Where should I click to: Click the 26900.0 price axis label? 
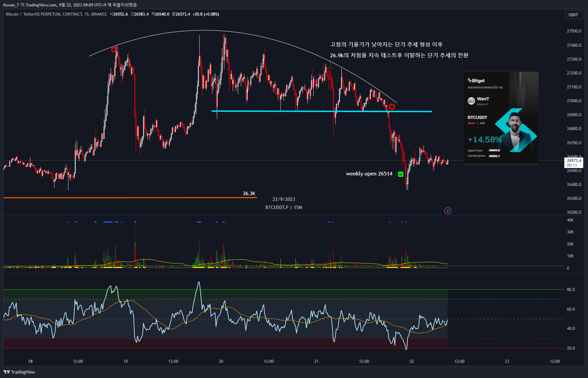click(574, 115)
